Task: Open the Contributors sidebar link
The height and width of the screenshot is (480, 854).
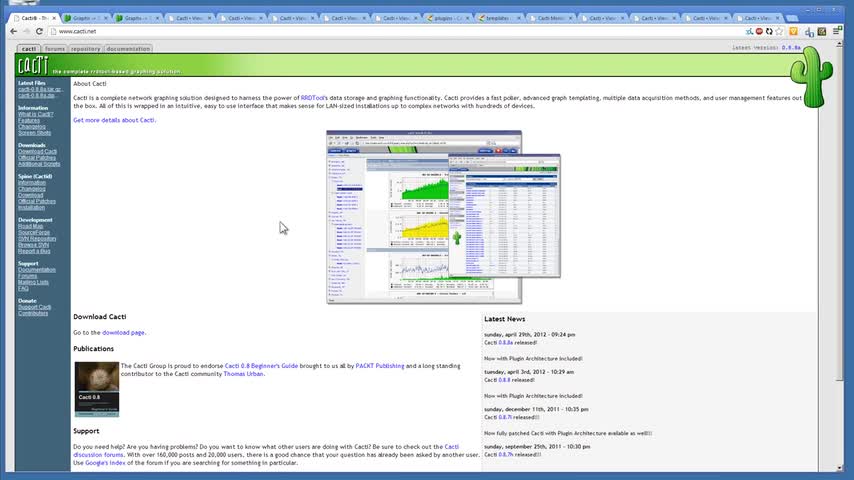Action: [33, 313]
